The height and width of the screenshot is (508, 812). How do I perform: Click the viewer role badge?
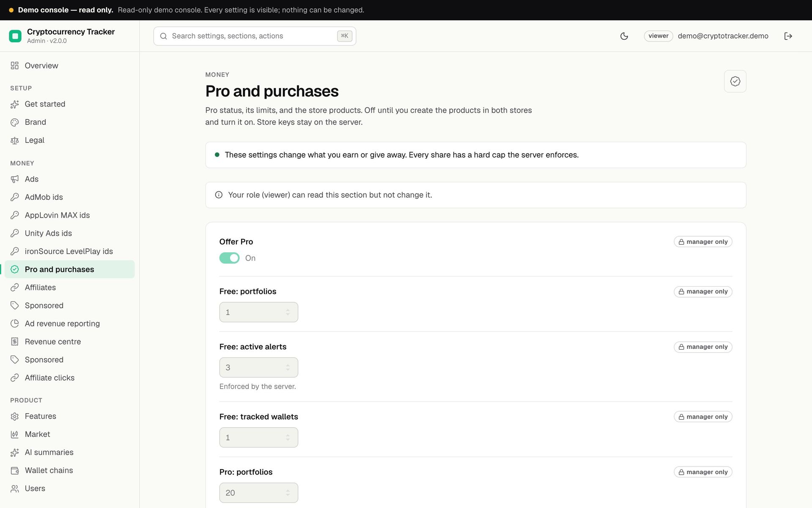coord(658,36)
